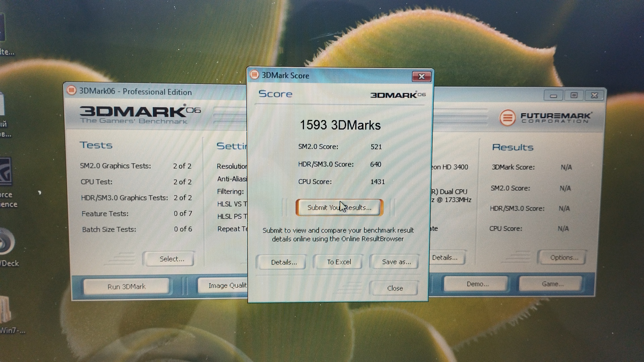Click Submit Your Results button
Viewport: 644px width, 362px height.
coord(339,207)
